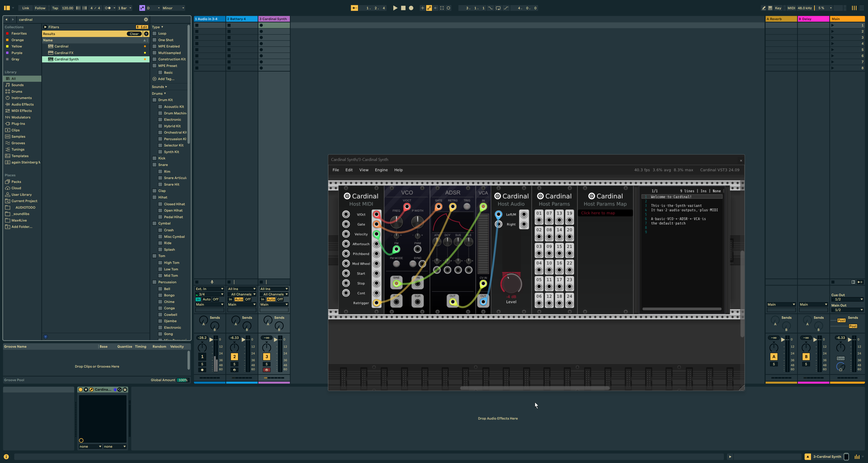
Task: Solo track 2 Battery 4
Action: 234,364
